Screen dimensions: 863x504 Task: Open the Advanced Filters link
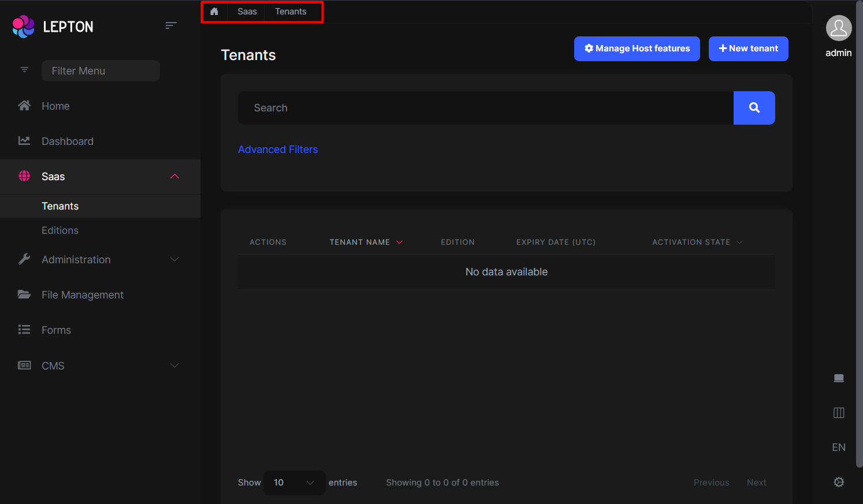tap(278, 150)
